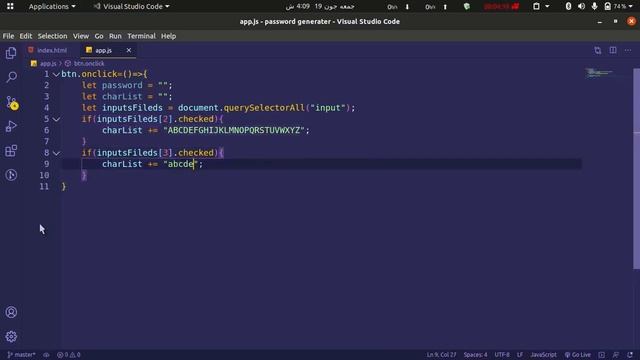Viewport: 640px width, 360px height.
Task: Click Ln 9, Col 27 cursor position
Action: click(x=441, y=355)
